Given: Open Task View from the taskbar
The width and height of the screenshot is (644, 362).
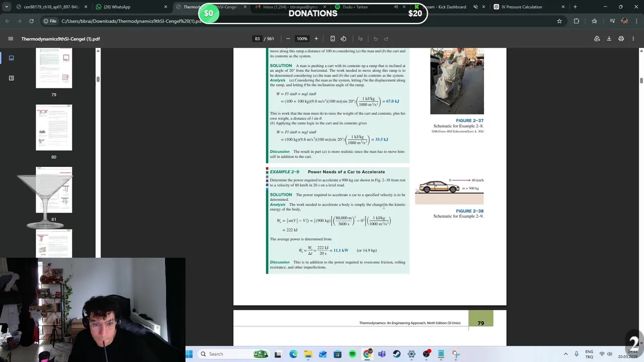Looking at the screenshot, I should pyautogui.click(x=278, y=354).
